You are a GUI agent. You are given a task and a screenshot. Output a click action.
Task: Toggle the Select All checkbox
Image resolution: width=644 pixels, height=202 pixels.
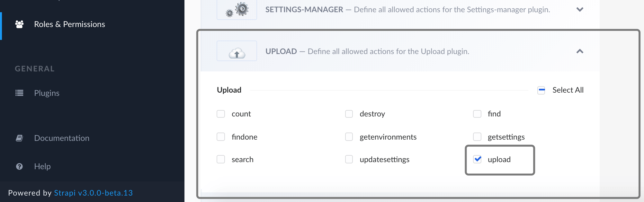pos(541,90)
